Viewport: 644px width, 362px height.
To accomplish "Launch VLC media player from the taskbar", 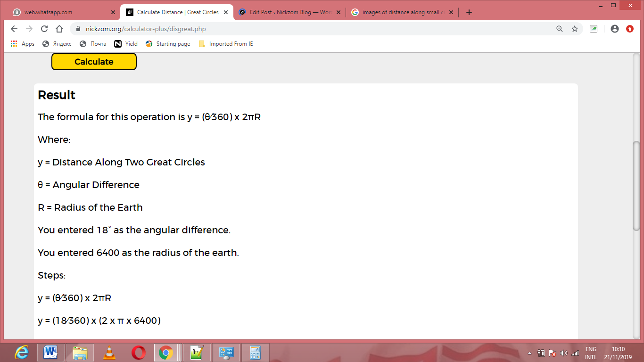I will pos(109,353).
